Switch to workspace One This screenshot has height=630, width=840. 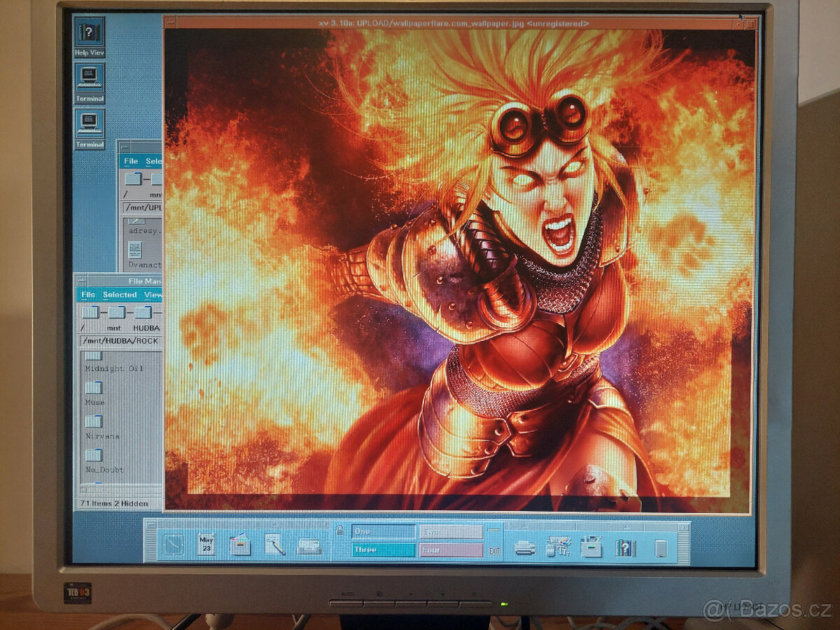pyautogui.click(x=383, y=531)
